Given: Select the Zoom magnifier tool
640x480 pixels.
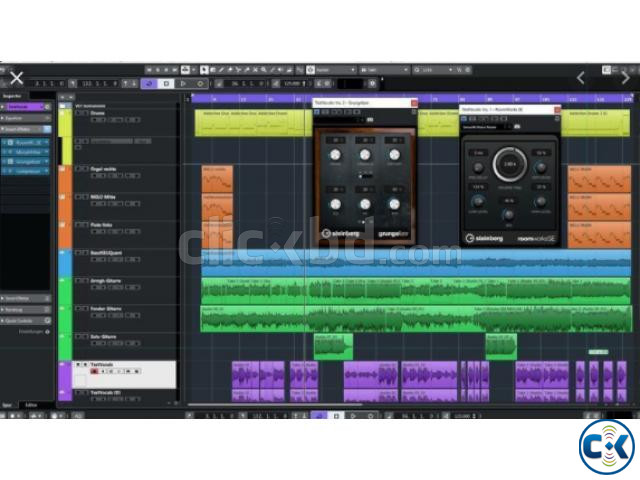Looking at the screenshot, I should (x=264, y=70).
